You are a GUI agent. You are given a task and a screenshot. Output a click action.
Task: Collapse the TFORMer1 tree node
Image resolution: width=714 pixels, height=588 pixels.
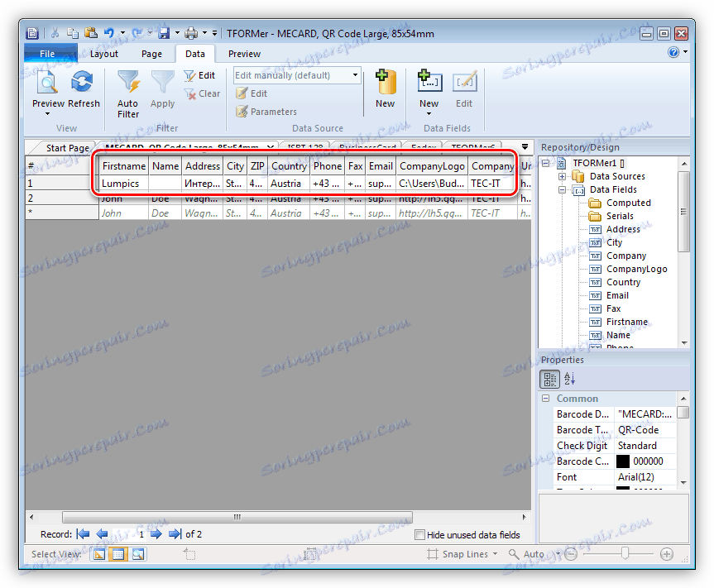545,163
